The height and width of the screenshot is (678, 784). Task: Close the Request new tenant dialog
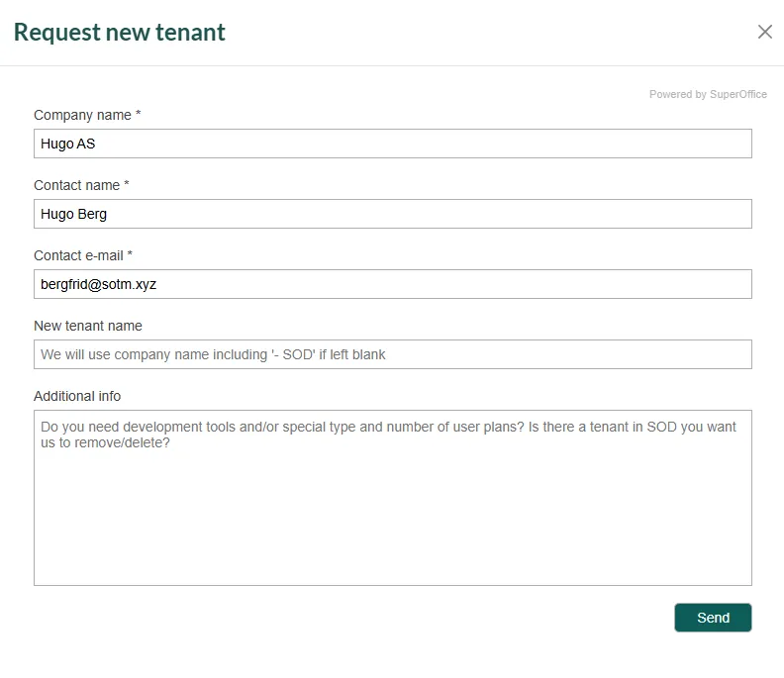[x=764, y=32]
